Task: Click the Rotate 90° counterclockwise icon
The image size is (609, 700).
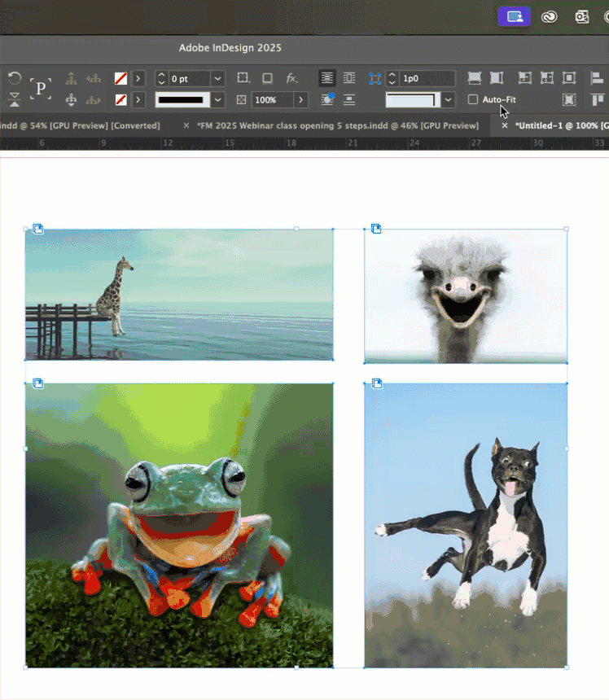Action: point(15,79)
